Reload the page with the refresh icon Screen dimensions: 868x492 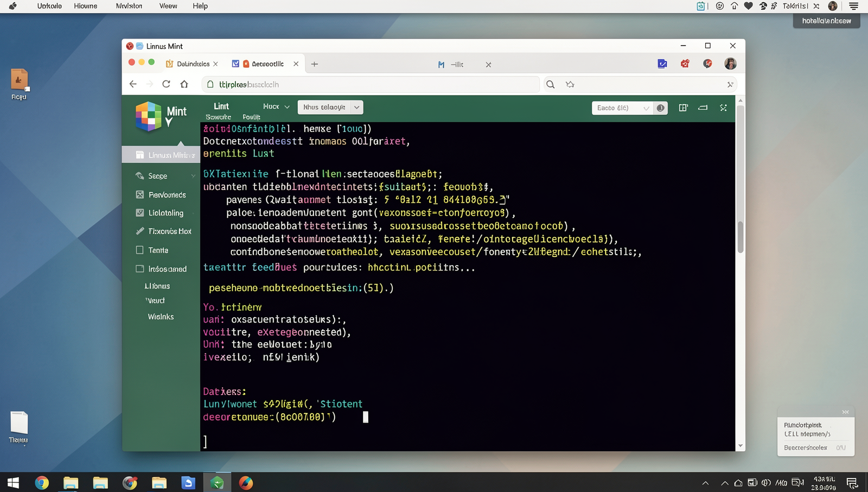point(166,84)
